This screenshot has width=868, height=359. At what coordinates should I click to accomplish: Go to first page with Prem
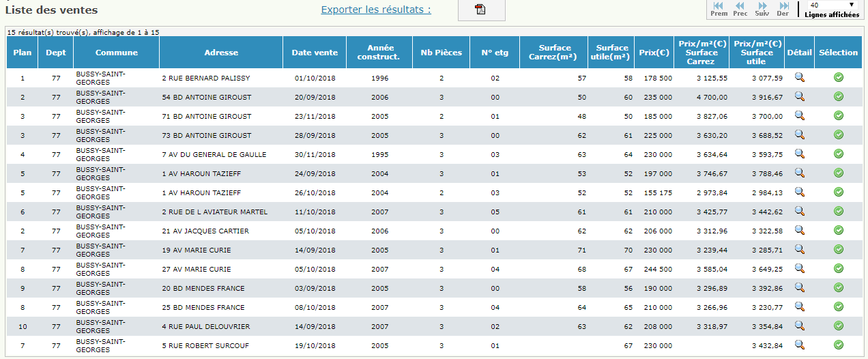click(x=719, y=8)
